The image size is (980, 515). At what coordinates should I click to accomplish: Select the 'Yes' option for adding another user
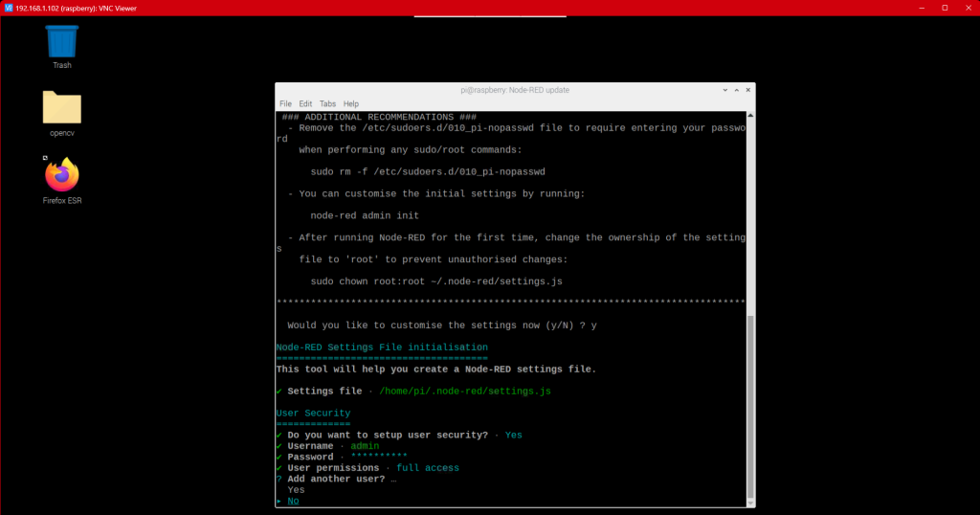(296, 490)
